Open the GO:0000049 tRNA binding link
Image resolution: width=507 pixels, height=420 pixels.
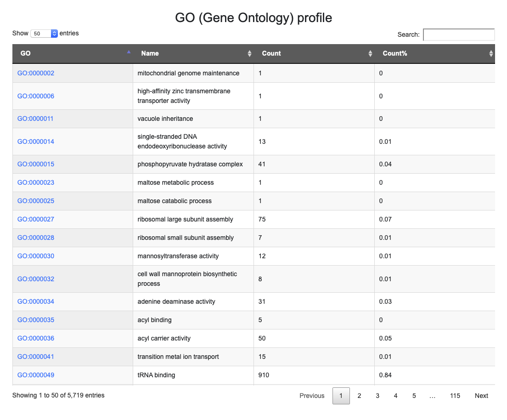tap(36, 375)
